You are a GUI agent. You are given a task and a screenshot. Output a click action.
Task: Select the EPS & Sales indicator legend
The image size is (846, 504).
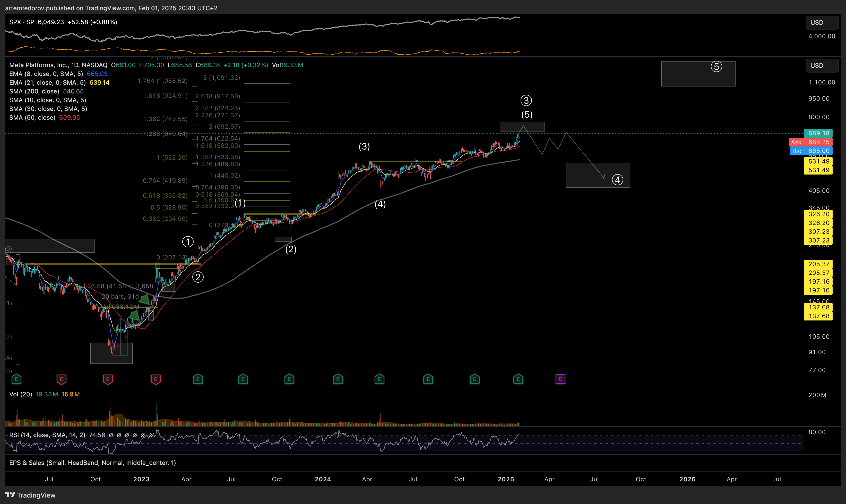(92, 463)
